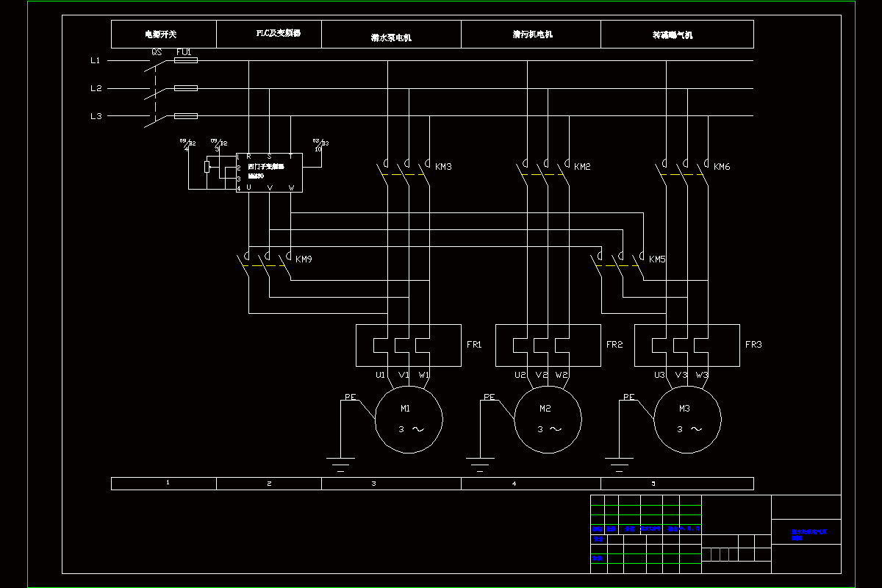Viewport: 882px width, 588px height.
Task: Click terminal label W2
Action: coord(562,375)
